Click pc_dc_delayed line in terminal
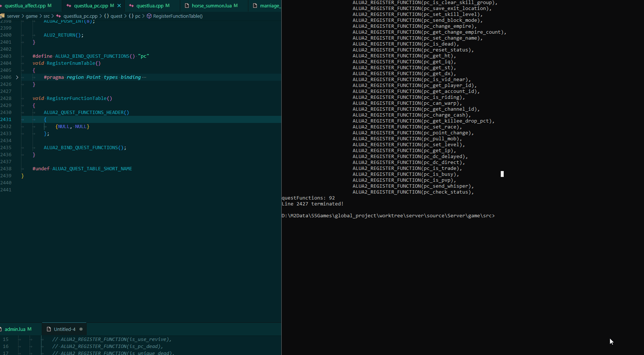Image resolution: width=644 pixels, height=355 pixels. coord(410,157)
